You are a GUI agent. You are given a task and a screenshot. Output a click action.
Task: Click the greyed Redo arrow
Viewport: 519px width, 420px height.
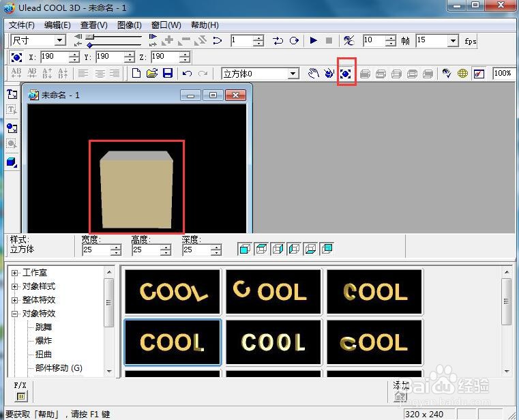point(203,73)
